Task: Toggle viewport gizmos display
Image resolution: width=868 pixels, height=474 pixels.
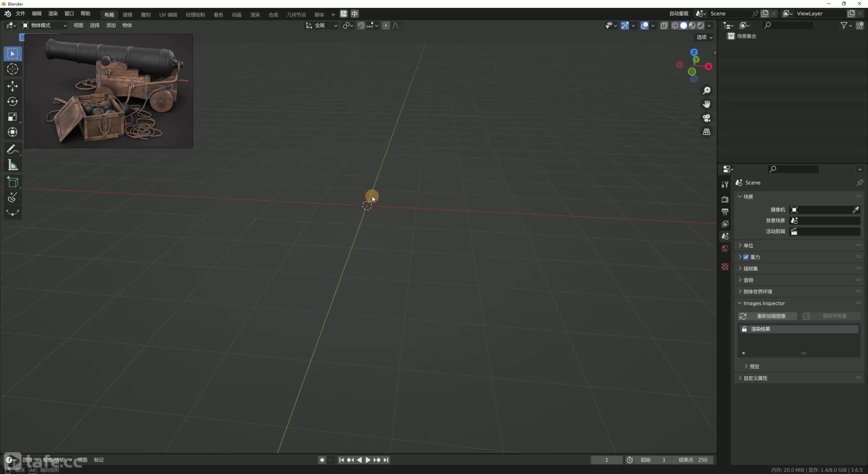Action: click(625, 25)
